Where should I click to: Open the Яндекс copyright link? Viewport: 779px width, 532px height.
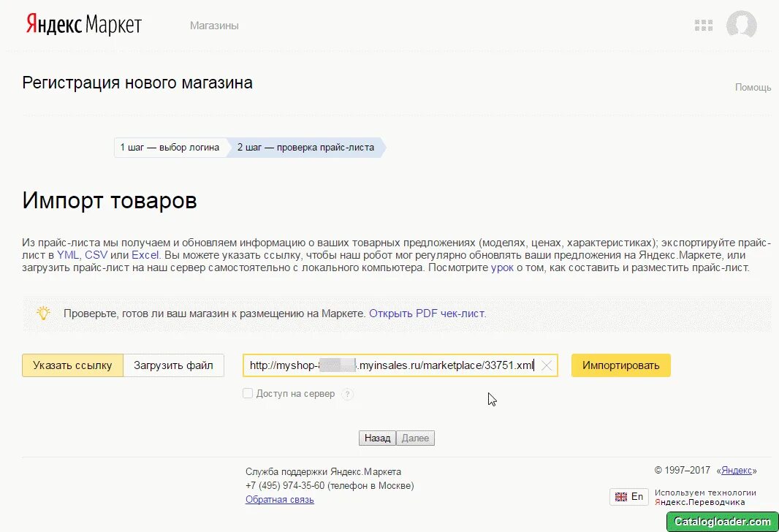[x=737, y=471]
